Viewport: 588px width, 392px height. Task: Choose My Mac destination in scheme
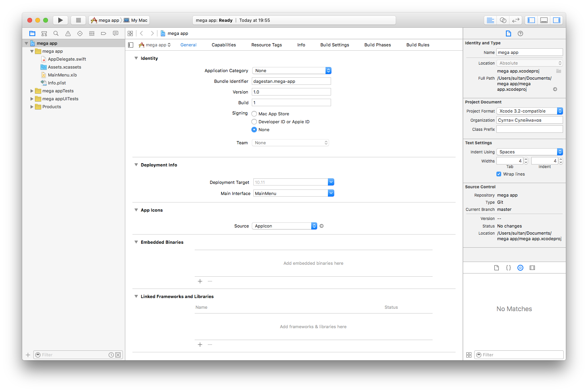click(x=136, y=20)
